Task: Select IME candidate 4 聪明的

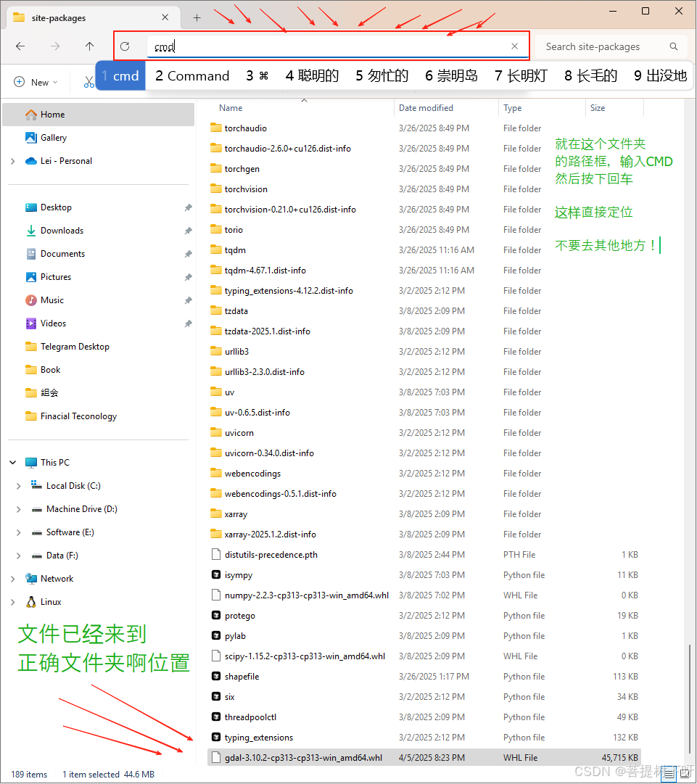Action: [x=312, y=76]
